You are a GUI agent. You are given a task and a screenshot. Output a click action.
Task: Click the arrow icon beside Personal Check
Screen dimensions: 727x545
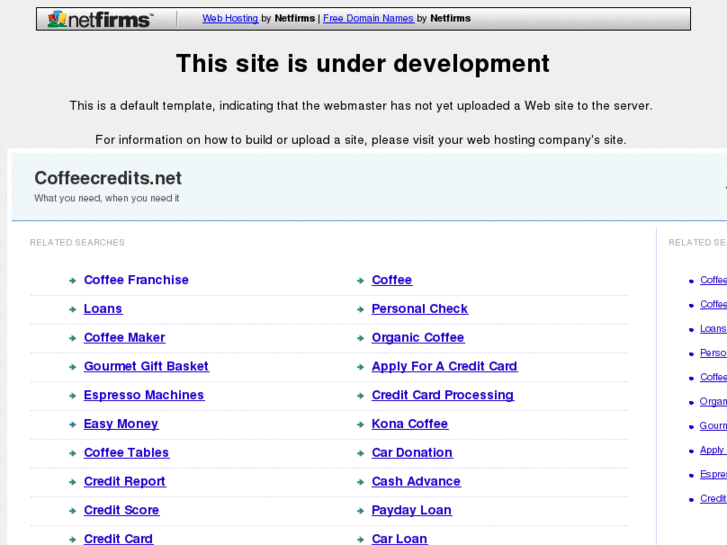click(x=360, y=309)
